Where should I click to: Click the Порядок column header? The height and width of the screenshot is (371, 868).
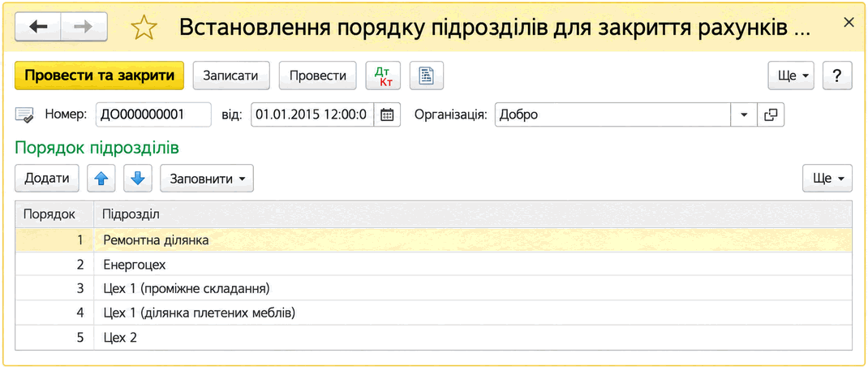click(54, 214)
